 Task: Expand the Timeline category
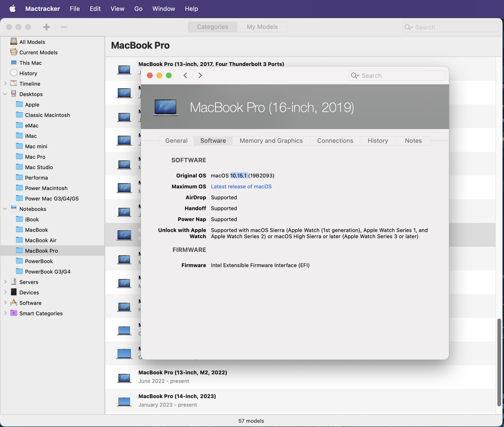tap(5, 83)
